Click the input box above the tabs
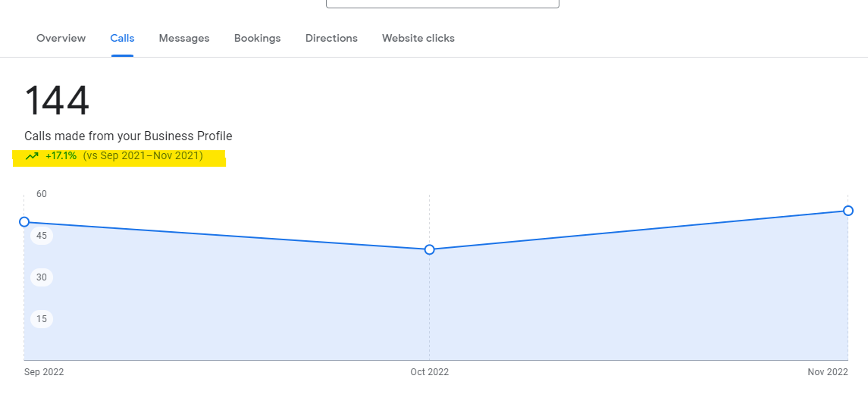This screenshot has width=868, height=407. (x=442, y=3)
